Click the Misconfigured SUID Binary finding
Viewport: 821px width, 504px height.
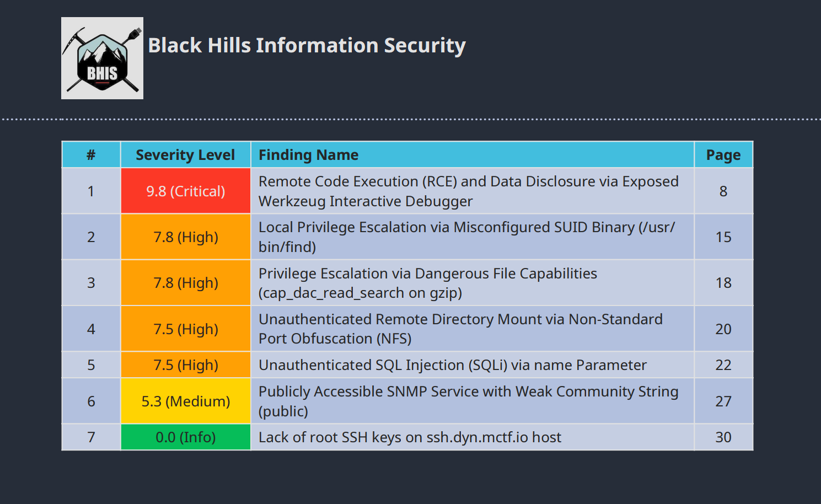click(473, 237)
